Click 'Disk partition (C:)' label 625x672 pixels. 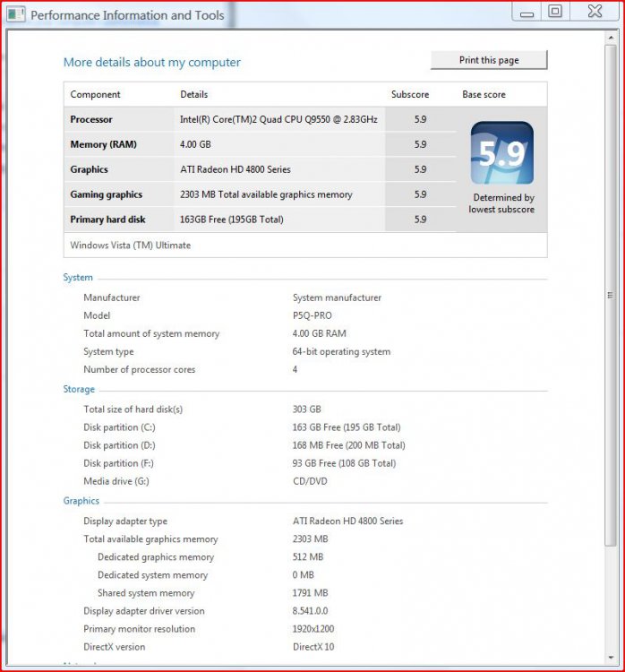point(119,427)
